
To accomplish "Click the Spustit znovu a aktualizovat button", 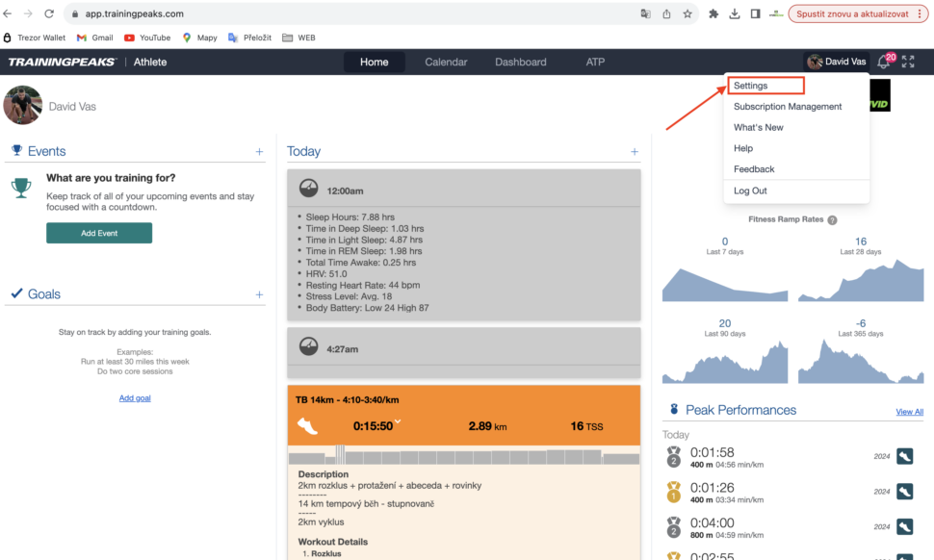I will pyautogui.click(x=858, y=13).
